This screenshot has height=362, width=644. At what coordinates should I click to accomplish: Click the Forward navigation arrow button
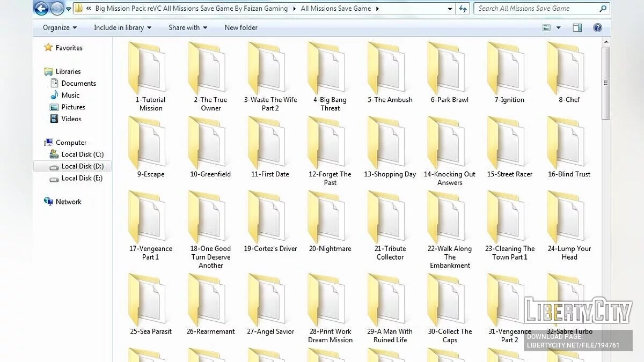coord(57,9)
